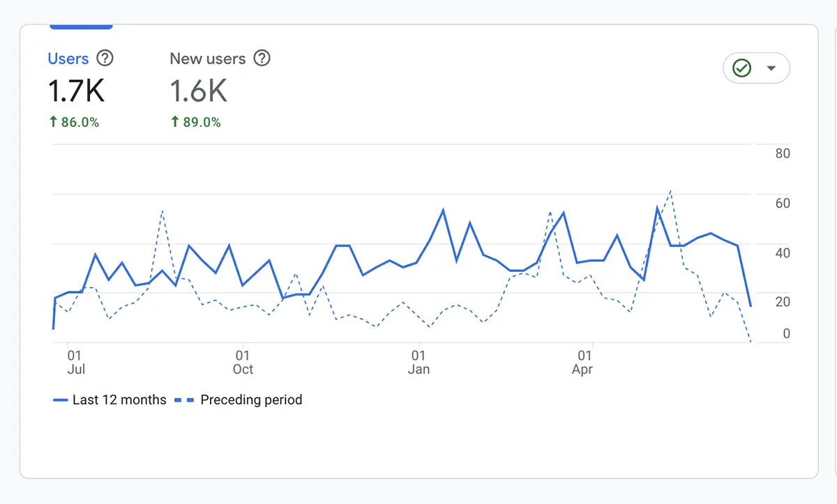Viewport: 837px width, 504px height.
Task: Click the dashed line legend icon
Action: [x=186, y=399]
